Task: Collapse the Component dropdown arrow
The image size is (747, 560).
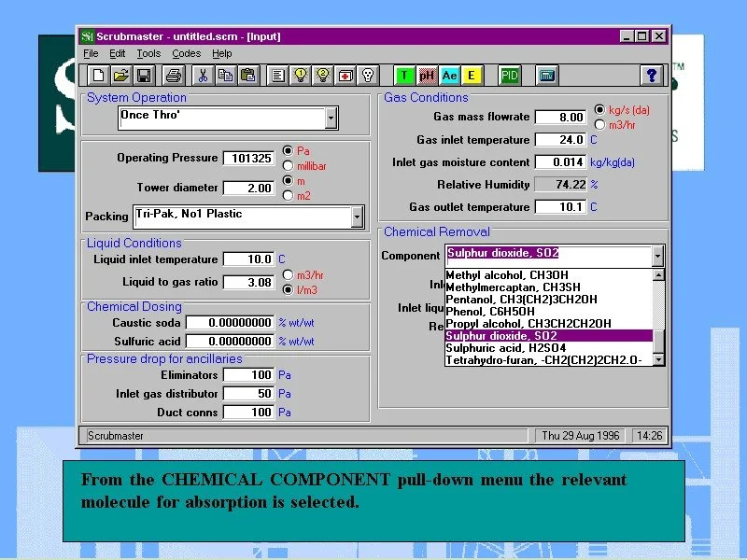Action: pos(657,256)
